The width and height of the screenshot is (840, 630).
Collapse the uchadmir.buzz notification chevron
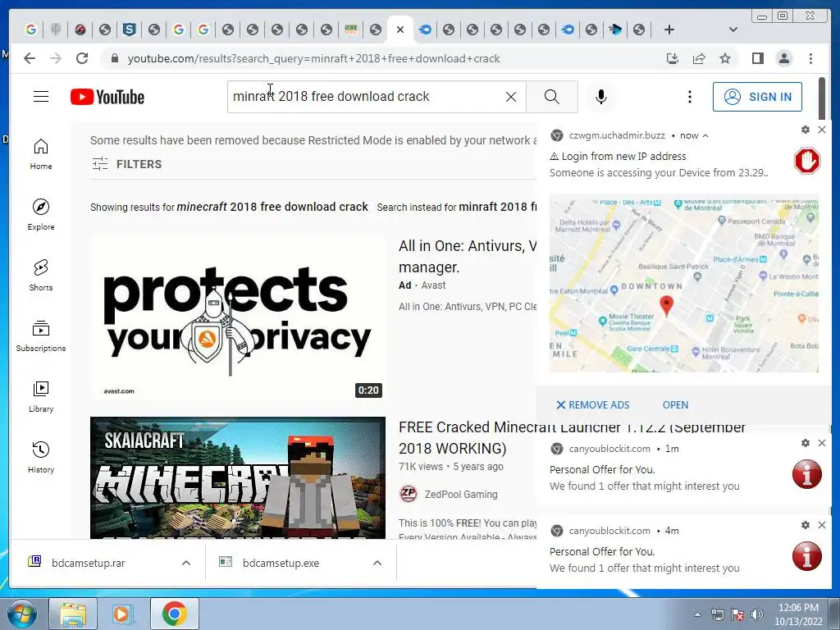(705, 135)
